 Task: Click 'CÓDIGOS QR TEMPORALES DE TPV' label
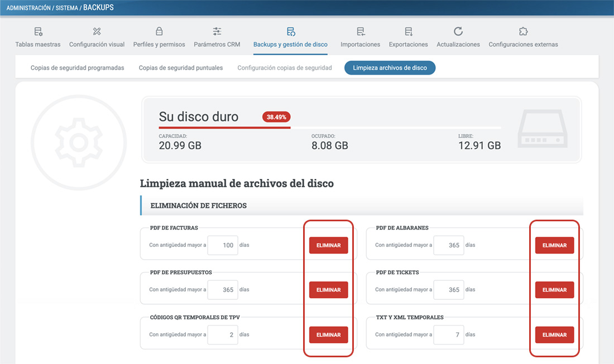point(195,317)
